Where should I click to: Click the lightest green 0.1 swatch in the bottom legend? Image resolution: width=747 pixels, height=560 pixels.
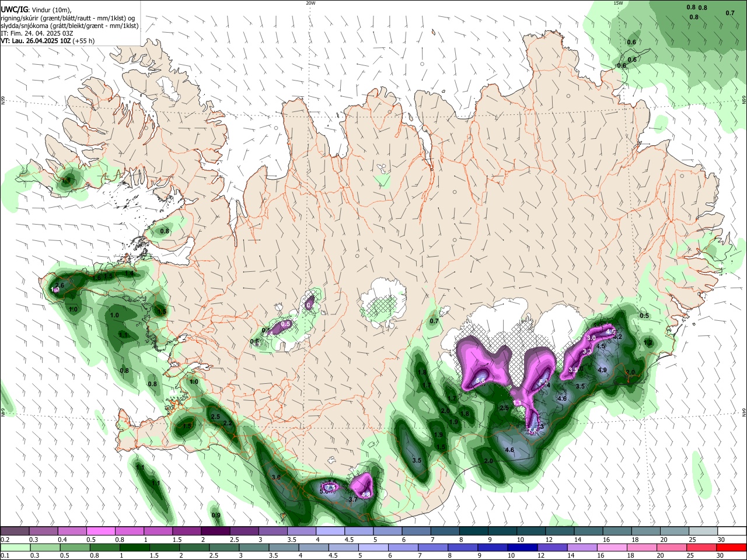[x=15, y=548]
